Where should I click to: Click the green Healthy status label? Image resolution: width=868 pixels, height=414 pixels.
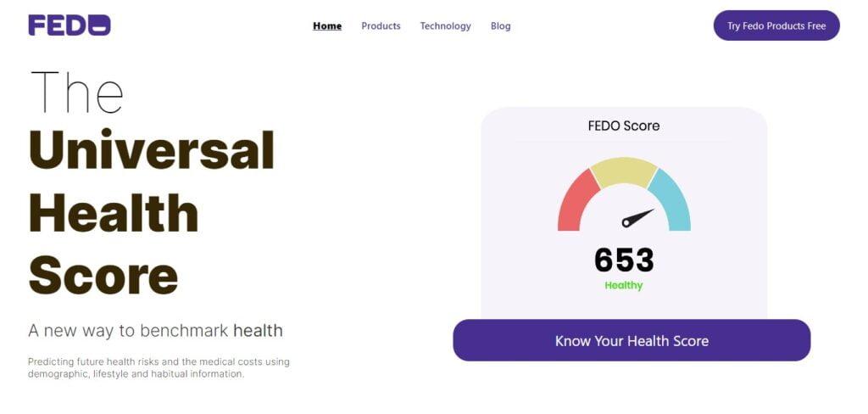624,286
